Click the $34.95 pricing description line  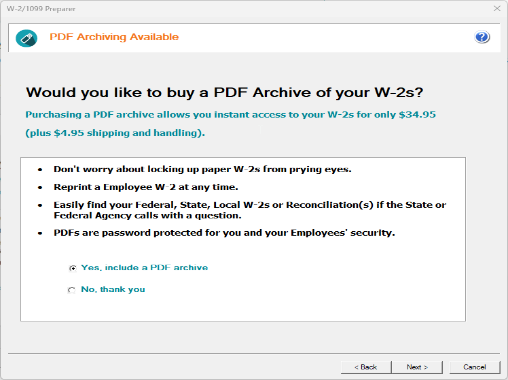coord(230,115)
